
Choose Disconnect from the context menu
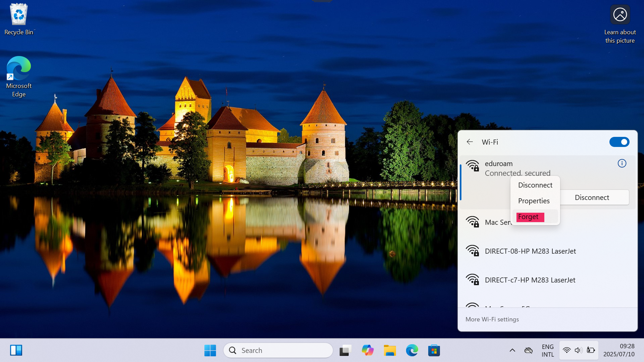[535, 185]
